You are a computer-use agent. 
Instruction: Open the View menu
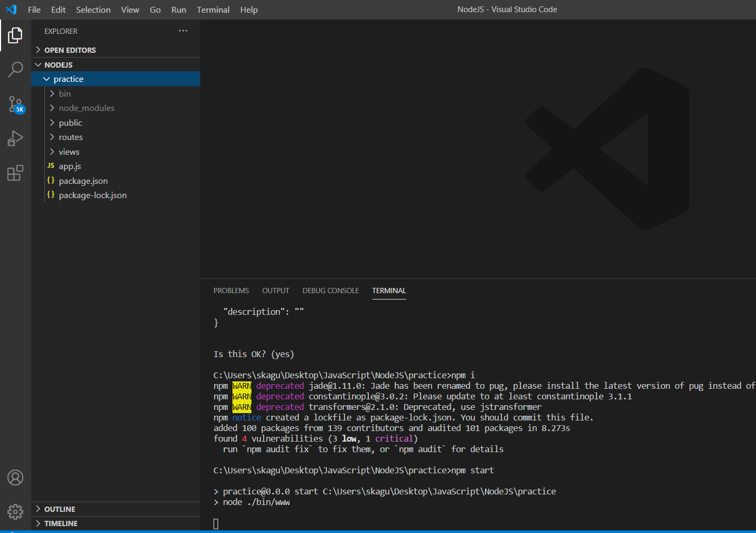pyautogui.click(x=130, y=10)
